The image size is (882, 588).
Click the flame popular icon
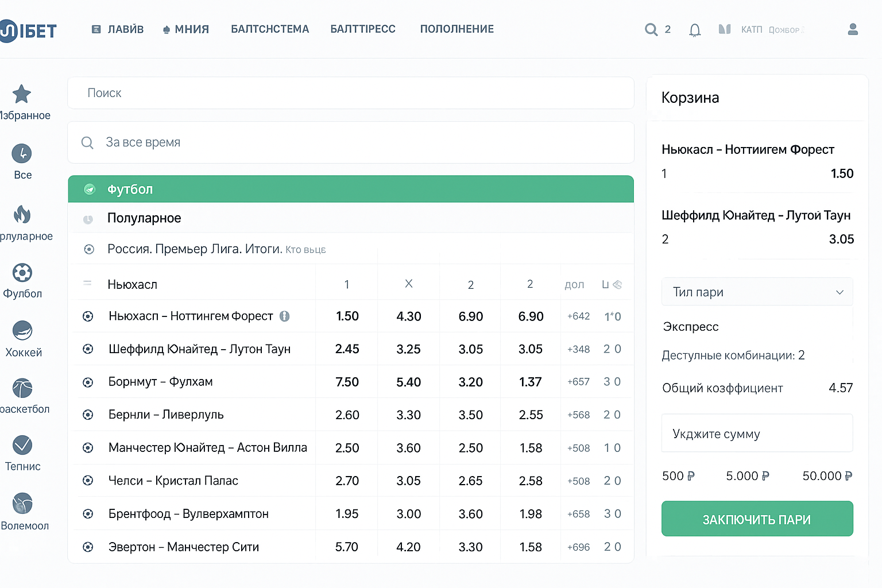coord(22,214)
